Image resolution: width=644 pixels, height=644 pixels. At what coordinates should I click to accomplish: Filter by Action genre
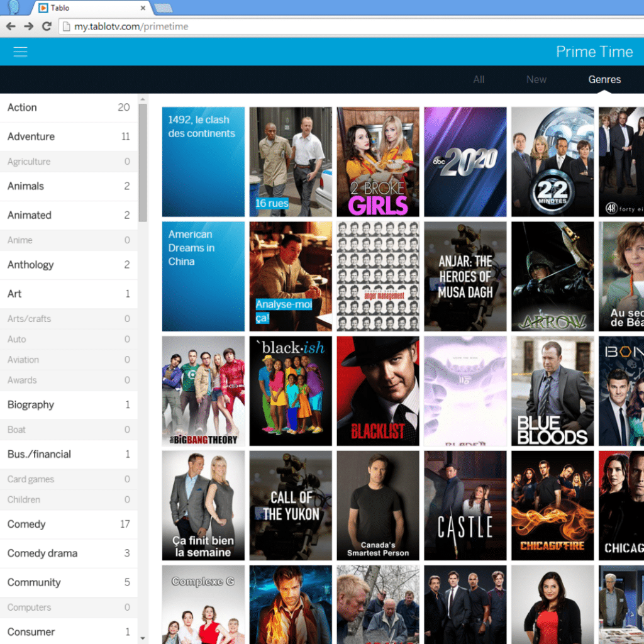coord(69,108)
